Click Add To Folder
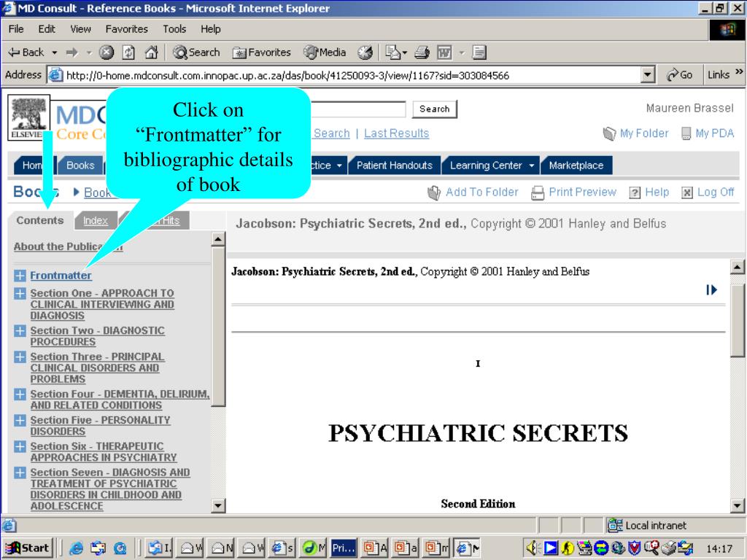 tap(473, 192)
